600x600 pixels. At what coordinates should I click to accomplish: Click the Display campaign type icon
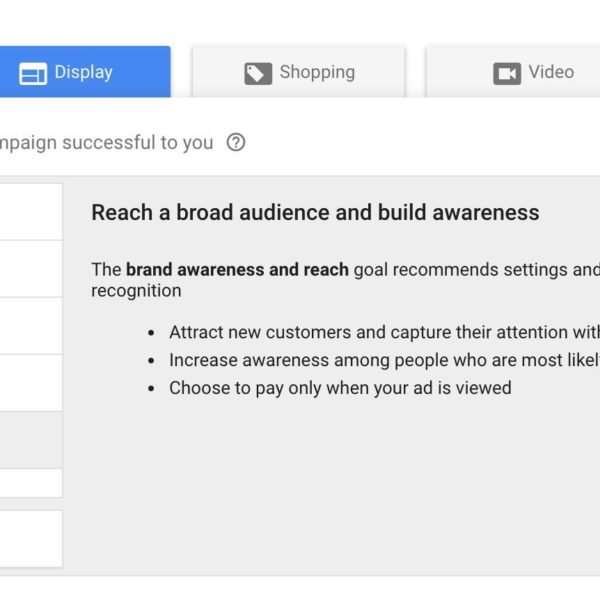(x=33, y=73)
